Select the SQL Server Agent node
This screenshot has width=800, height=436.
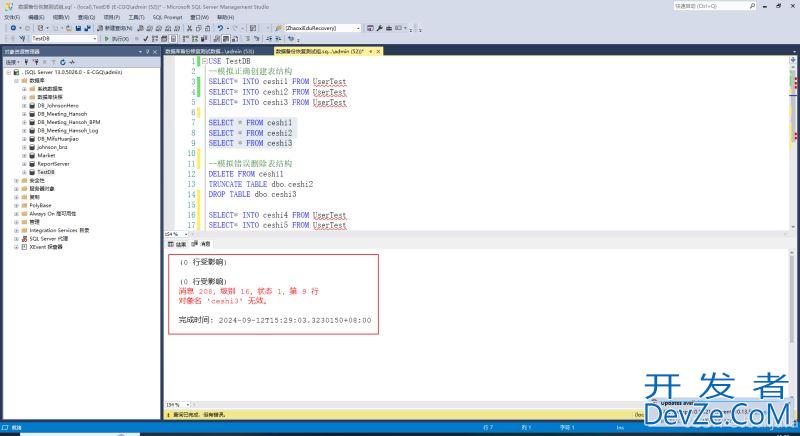[x=48, y=239]
